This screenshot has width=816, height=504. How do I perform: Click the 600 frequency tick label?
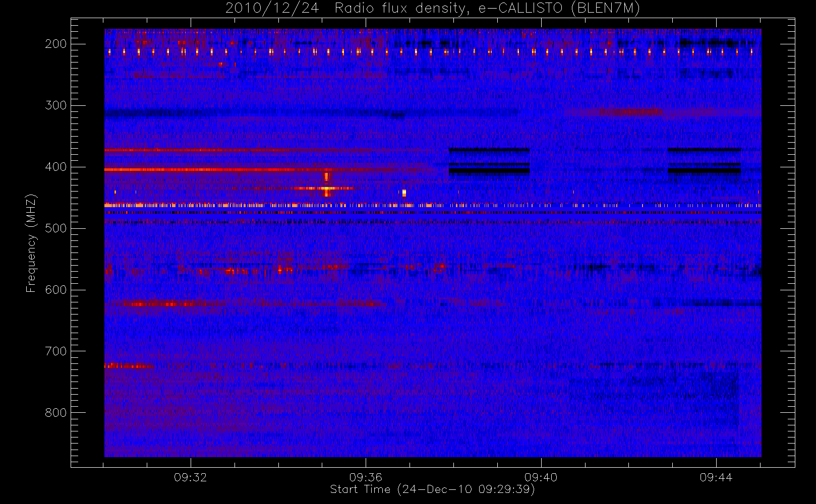(55, 290)
